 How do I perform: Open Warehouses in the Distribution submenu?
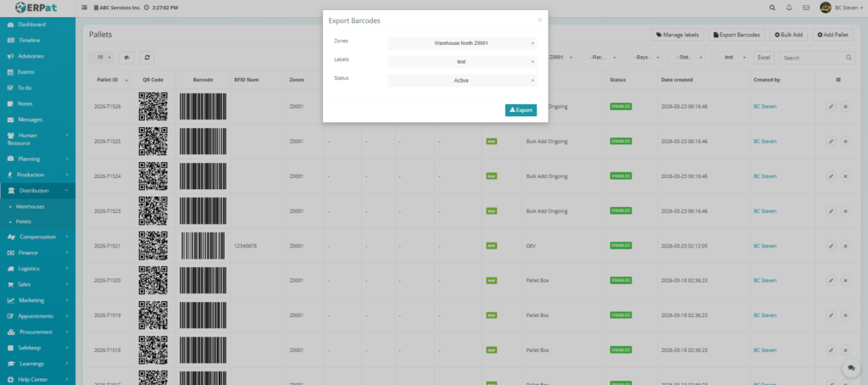tap(31, 206)
